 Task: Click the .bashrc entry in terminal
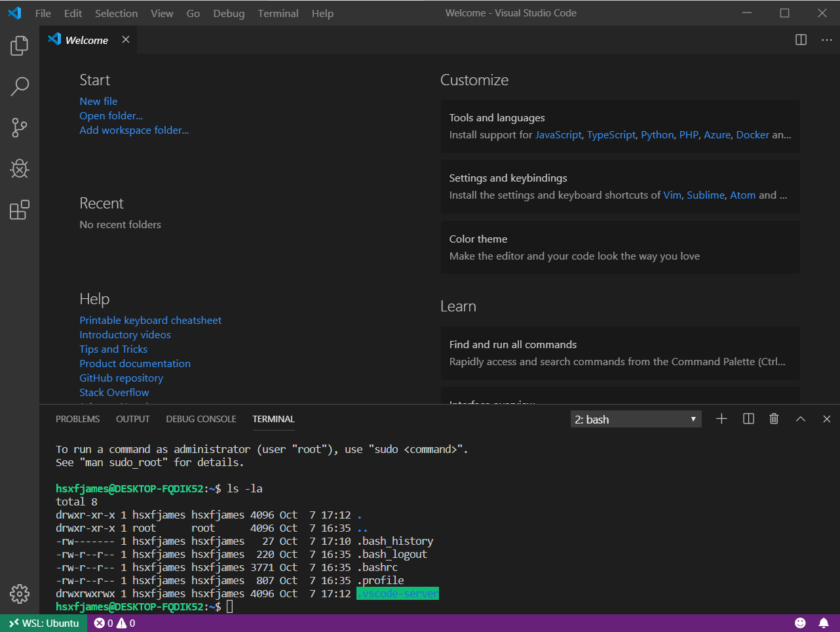377,567
